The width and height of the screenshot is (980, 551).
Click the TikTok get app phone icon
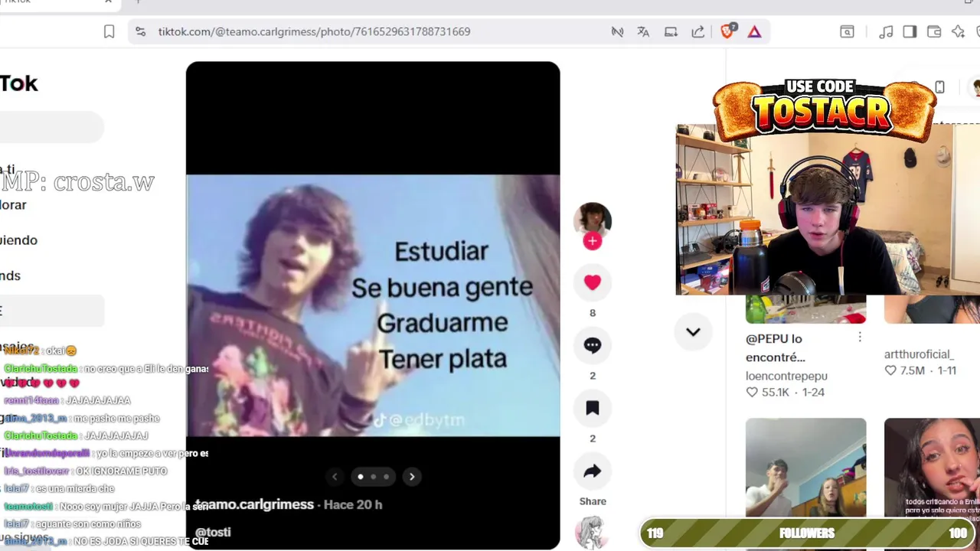pyautogui.click(x=940, y=86)
